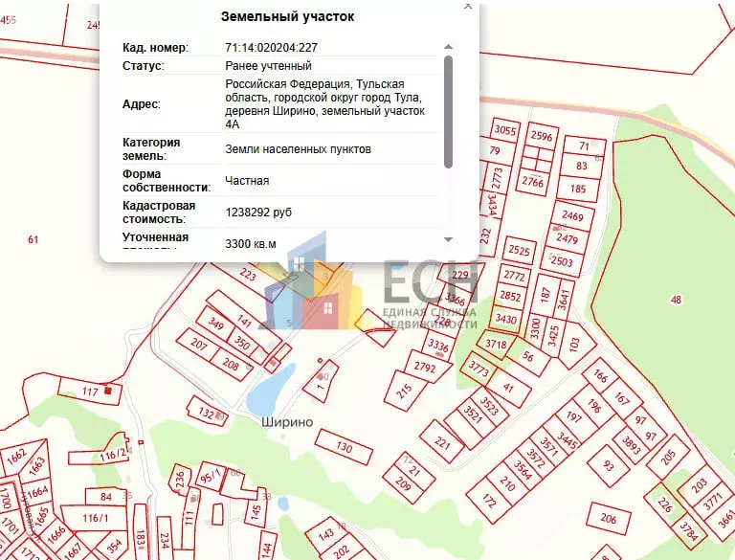
Task: Select parcel 3430 on the map
Action: click(x=505, y=320)
